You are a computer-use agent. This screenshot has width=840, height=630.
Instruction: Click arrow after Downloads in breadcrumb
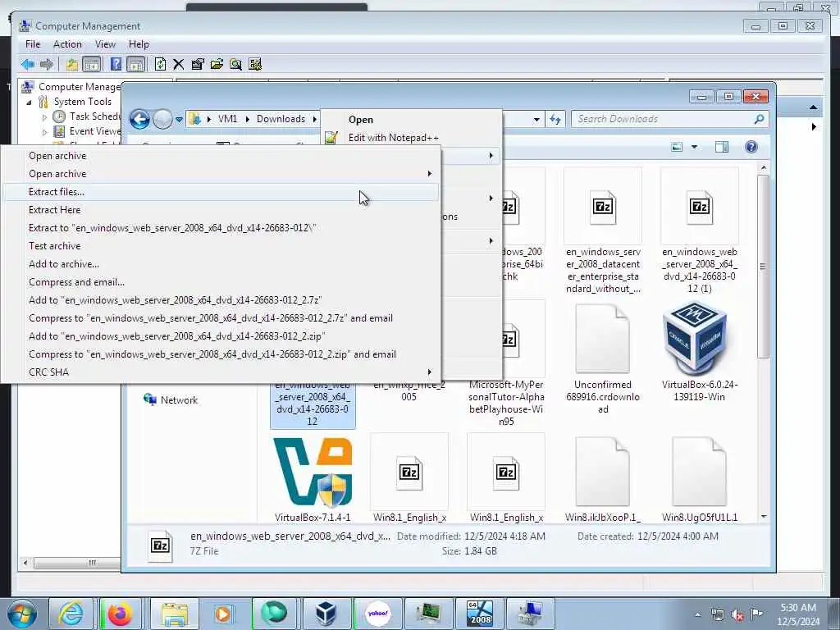pos(315,119)
